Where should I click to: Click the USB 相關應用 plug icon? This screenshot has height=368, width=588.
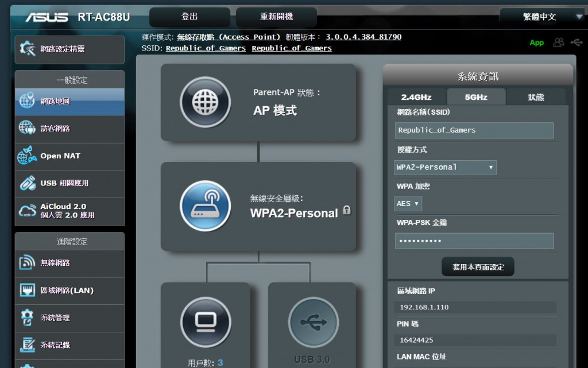[28, 183]
